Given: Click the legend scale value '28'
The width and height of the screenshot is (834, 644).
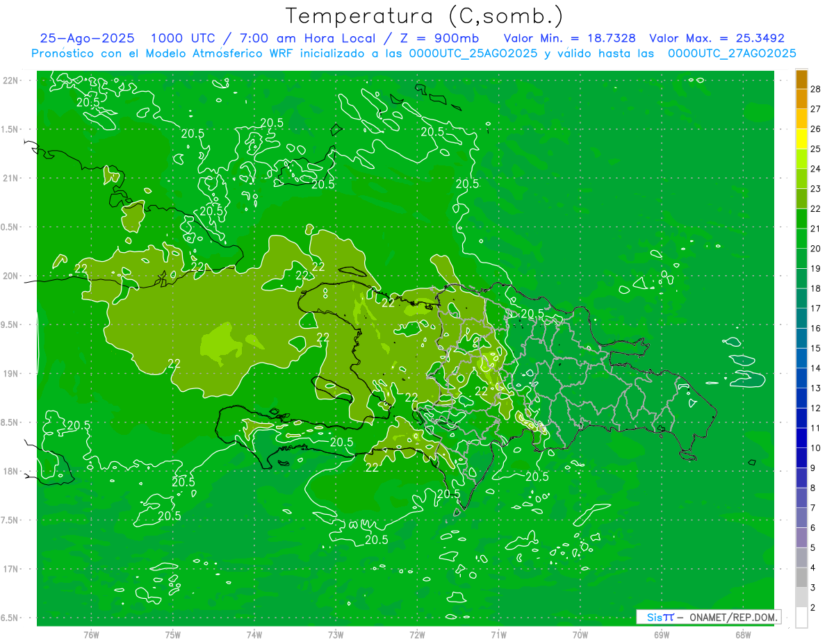Looking at the screenshot, I should click(817, 89).
